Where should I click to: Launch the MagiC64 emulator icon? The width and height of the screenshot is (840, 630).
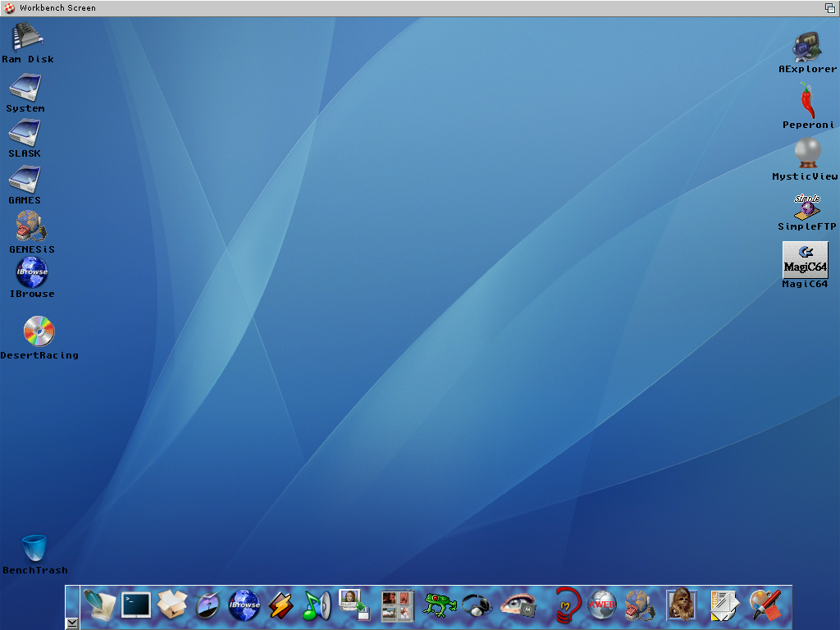pos(805,259)
